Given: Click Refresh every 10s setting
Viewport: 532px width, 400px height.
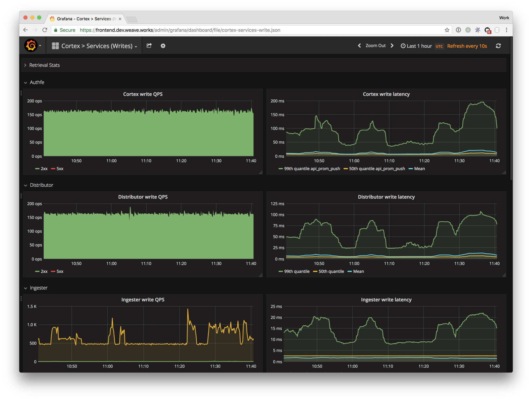Looking at the screenshot, I should 467,46.
